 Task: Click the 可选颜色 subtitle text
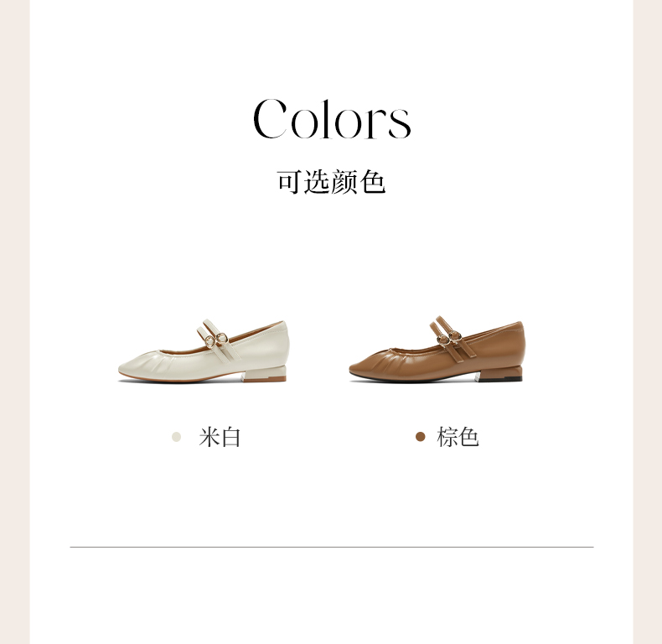coord(332,182)
